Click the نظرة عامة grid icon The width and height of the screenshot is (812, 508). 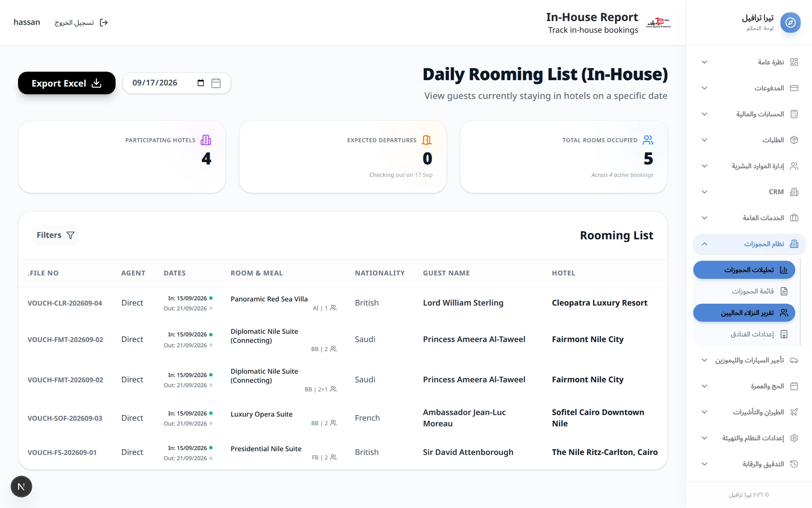tap(794, 62)
